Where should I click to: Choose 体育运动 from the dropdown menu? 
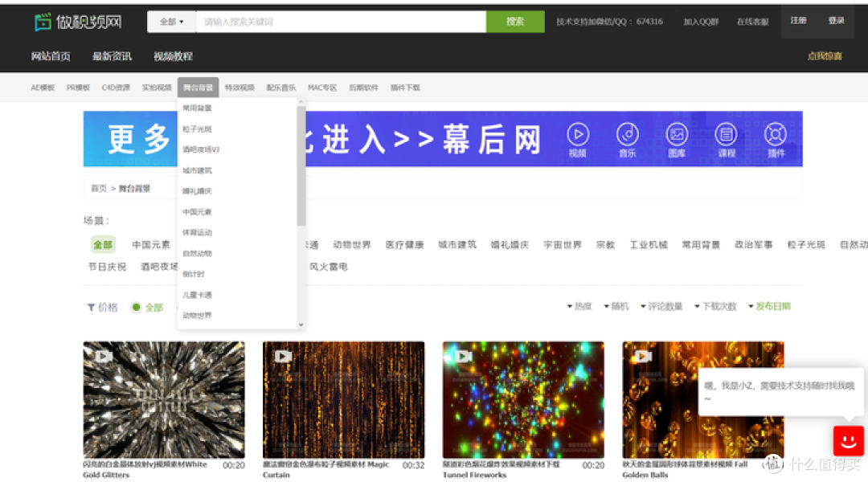click(x=197, y=232)
